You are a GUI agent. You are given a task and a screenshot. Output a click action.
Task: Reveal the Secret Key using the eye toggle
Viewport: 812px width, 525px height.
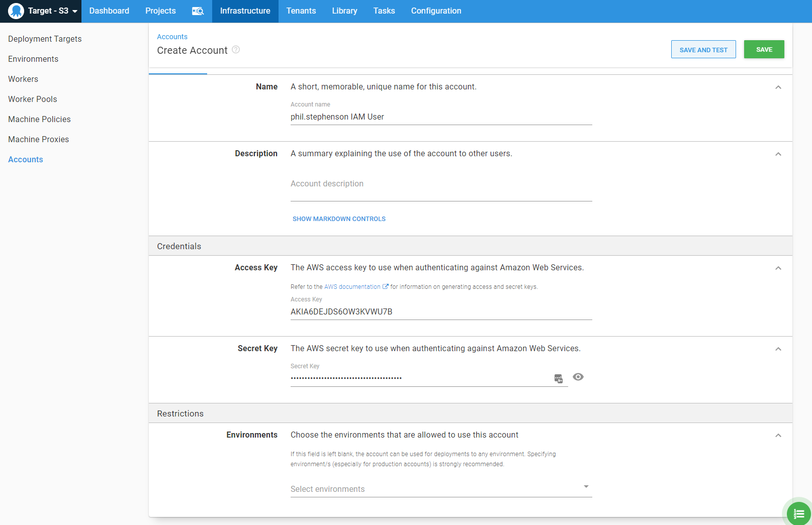pyautogui.click(x=578, y=377)
